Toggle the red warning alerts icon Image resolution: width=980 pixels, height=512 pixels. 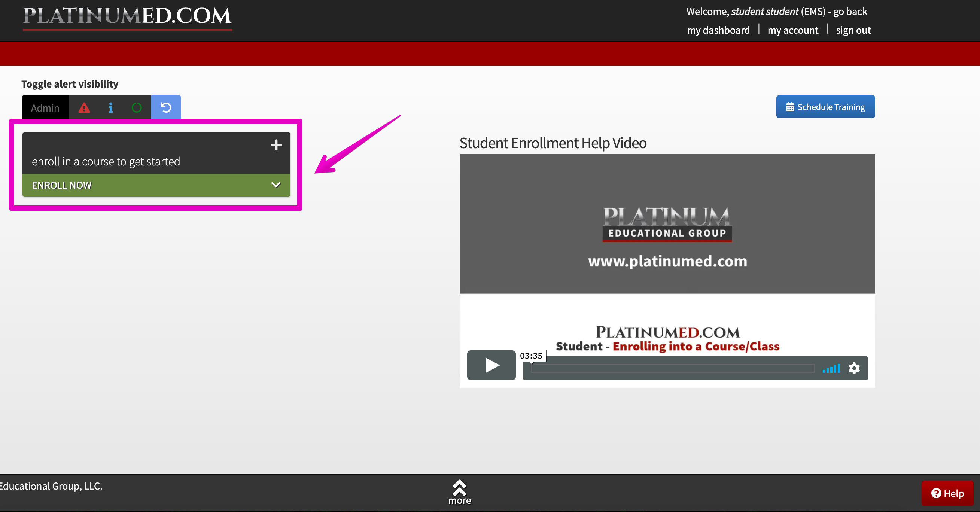tap(84, 108)
